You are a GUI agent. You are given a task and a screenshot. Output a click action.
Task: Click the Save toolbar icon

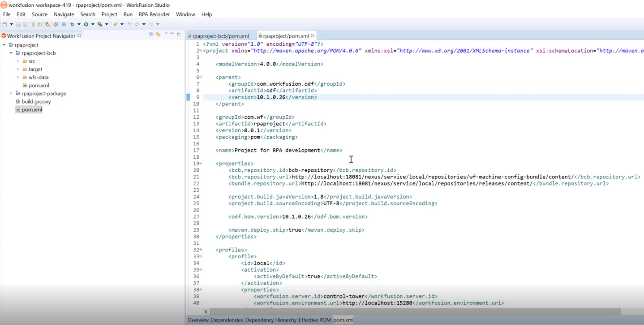pyautogui.click(x=18, y=24)
